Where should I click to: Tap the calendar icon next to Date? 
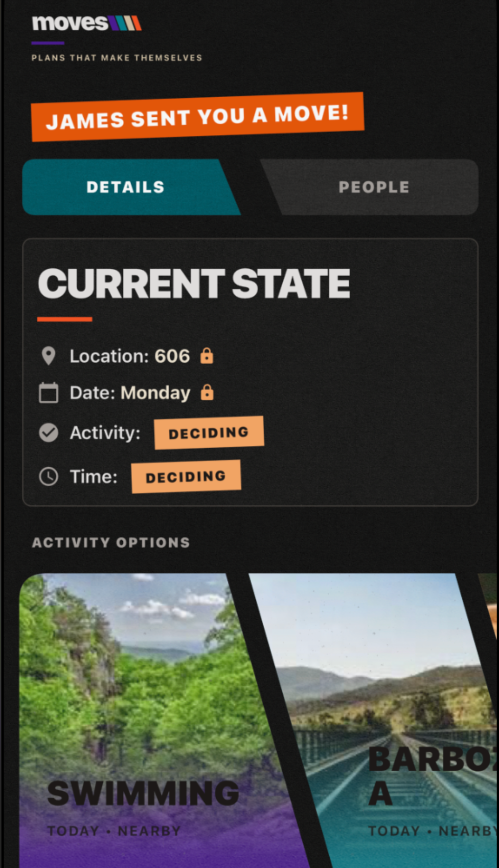[x=48, y=392]
